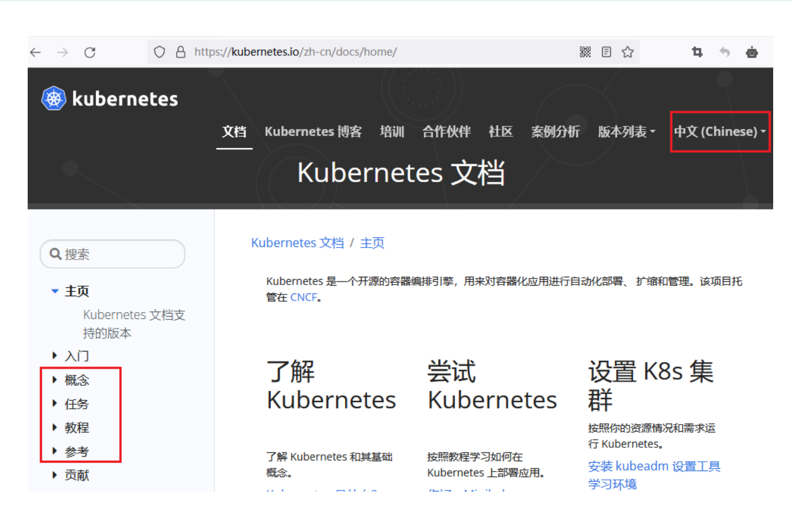Open the 案例分析 nav item
792x532 pixels.
(x=556, y=132)
